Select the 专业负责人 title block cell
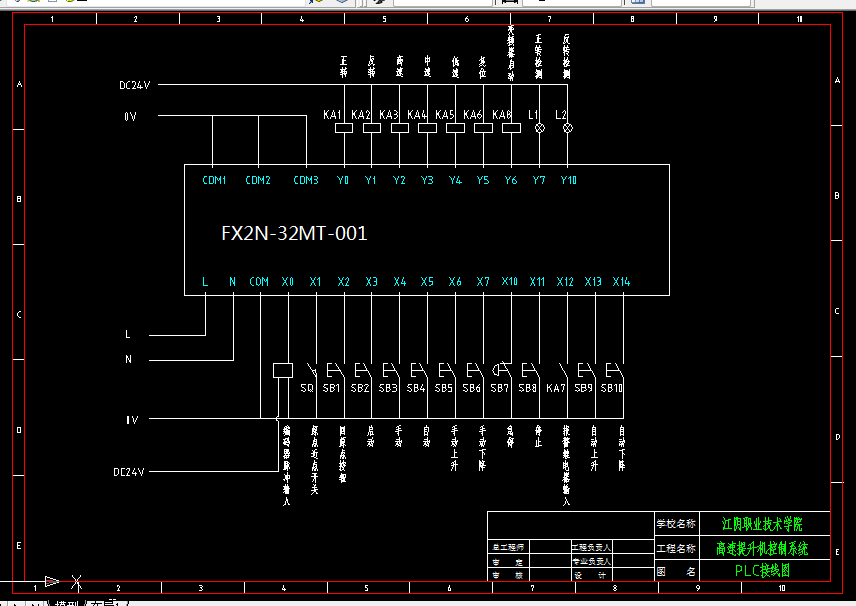This screenshot has height=606, width=856. (591, 561)
